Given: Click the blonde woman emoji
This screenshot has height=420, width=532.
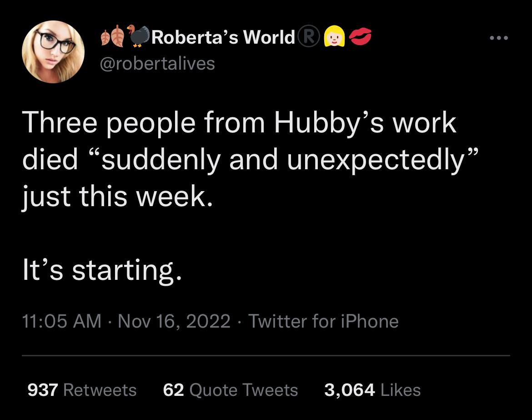Looking at the screenshot, I should click(331, 37).
